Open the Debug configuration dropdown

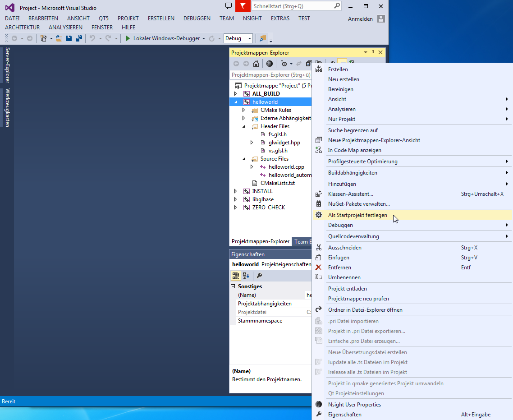(250, 38)
